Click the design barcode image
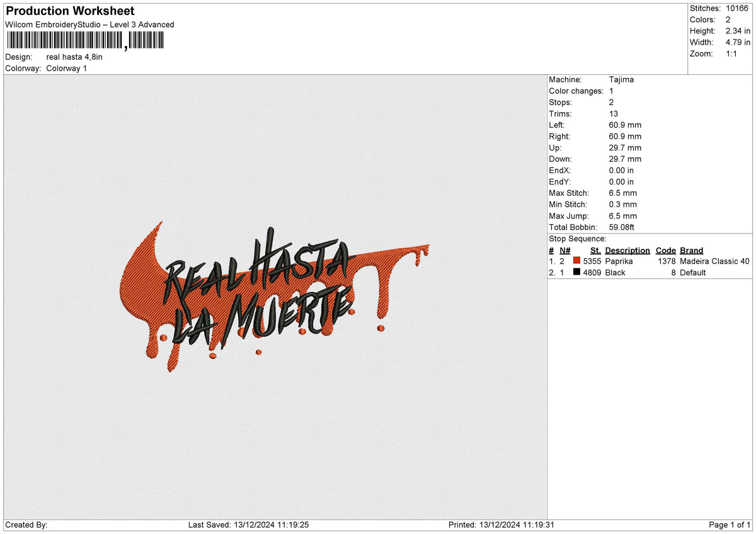Image resolution: width=756 pixels, height=534 pixels. (x=84, y=42)
